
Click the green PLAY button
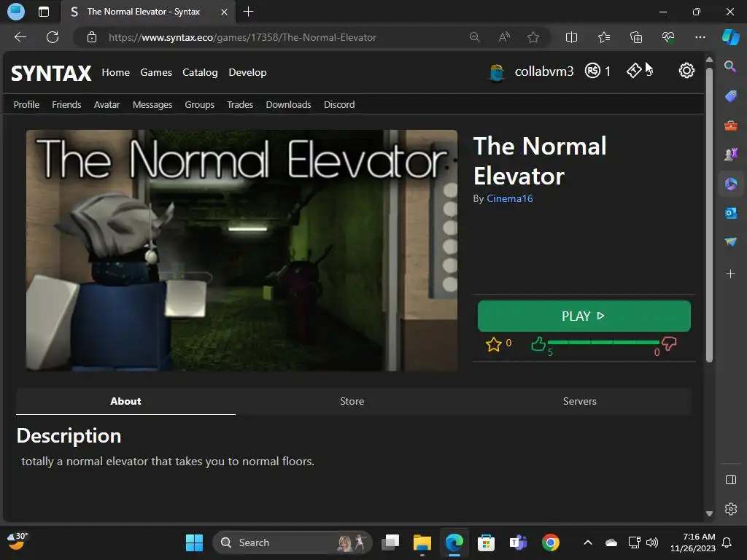pos(584,316)
